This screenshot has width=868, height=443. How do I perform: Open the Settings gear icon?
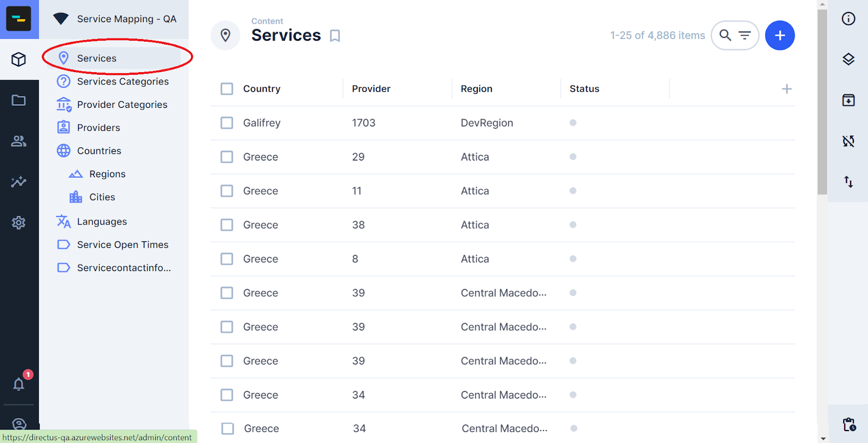click(19, 222)
